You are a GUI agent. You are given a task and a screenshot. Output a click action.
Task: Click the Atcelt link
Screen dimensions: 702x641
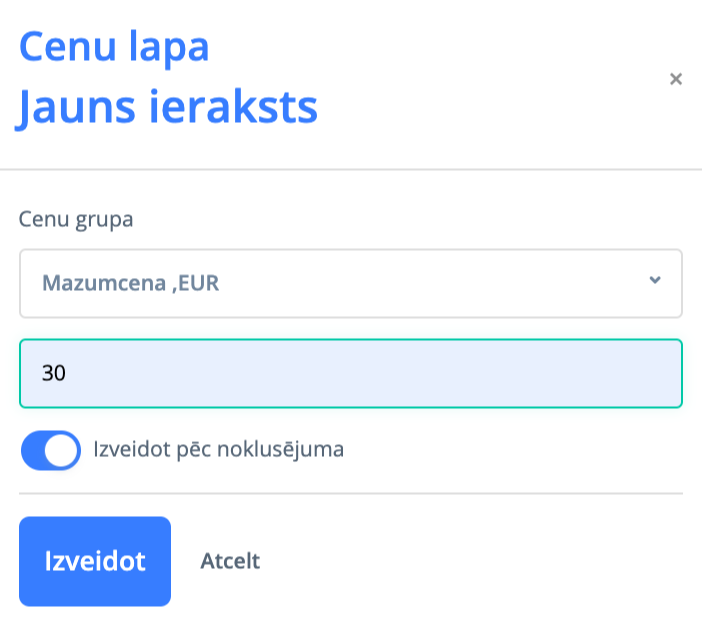(230, 561)
